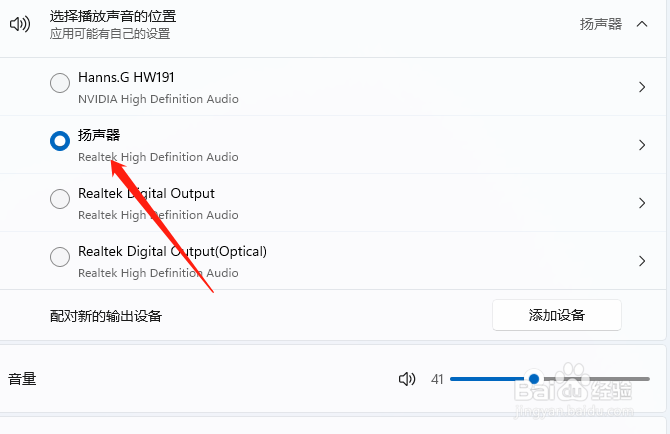Click the Realtek Digital Output(Optical) device name
The image size is (670, 434).
(x=172, y=251)
